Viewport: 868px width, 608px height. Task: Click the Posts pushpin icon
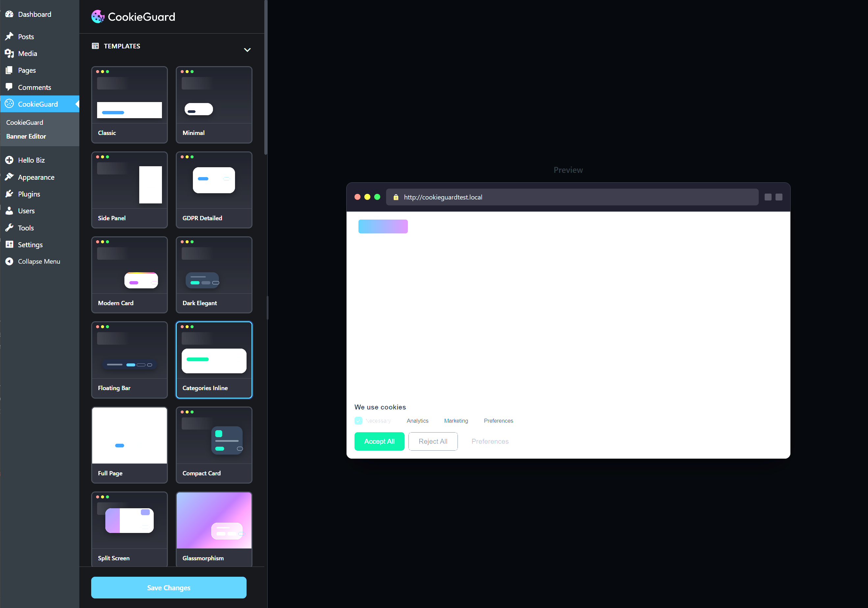[x=10, y=36]
